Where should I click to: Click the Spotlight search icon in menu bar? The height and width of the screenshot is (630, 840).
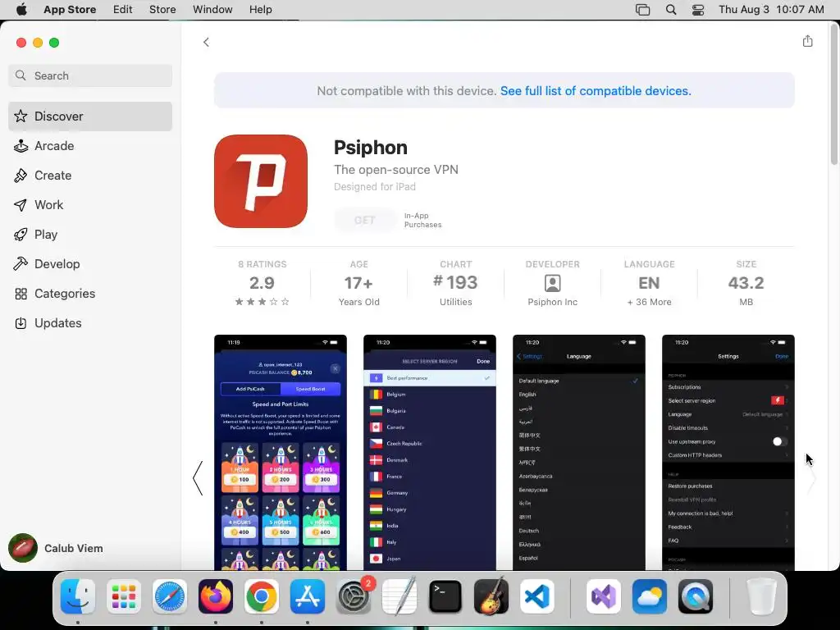pyautogui.click(x=671, y=10)
